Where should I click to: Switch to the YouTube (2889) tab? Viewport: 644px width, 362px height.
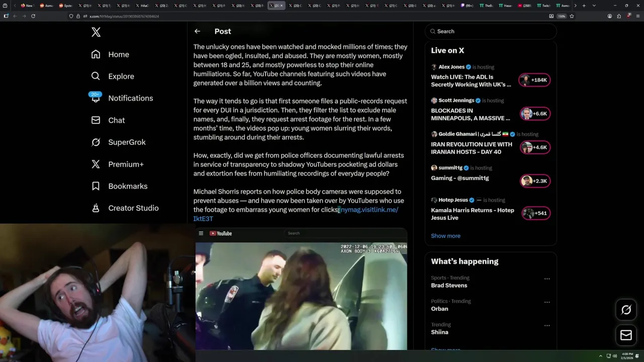(525, 6)
